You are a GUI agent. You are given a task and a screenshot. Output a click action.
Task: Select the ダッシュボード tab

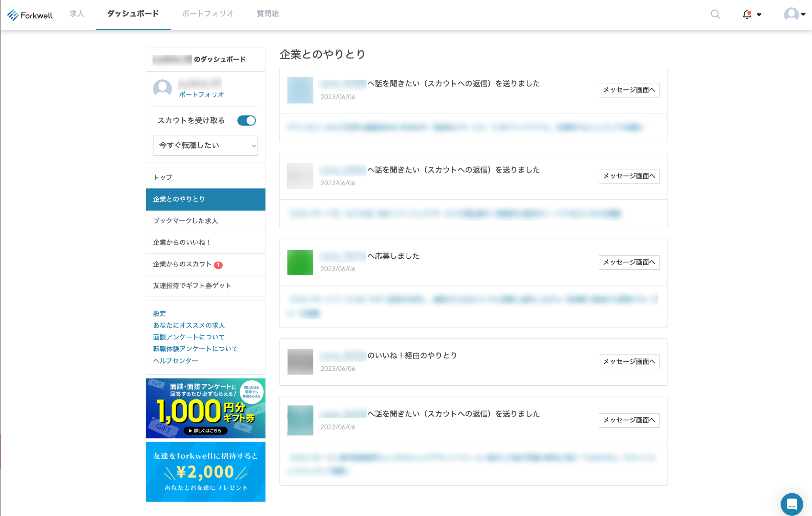(133, 14)
